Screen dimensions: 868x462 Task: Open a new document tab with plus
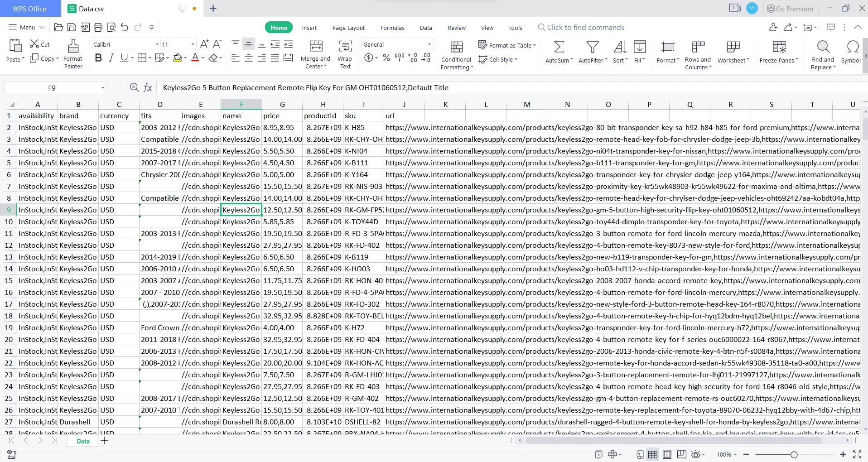pos(213,9)
